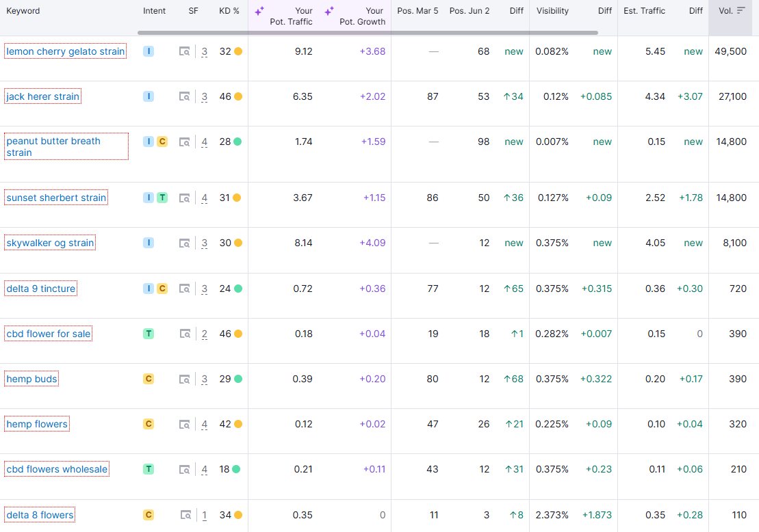Open SERP features icon for delta 9 tincture
The image size is (759, 532).
click(184, 289)
